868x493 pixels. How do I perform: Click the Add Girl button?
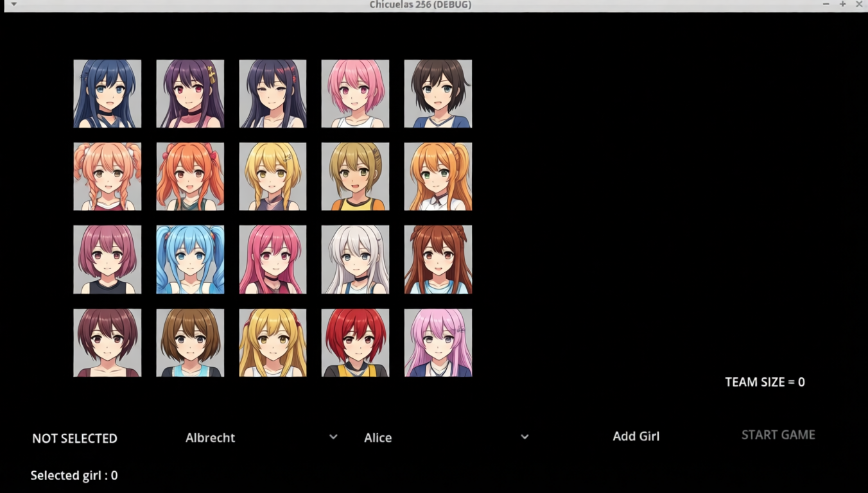636,437
